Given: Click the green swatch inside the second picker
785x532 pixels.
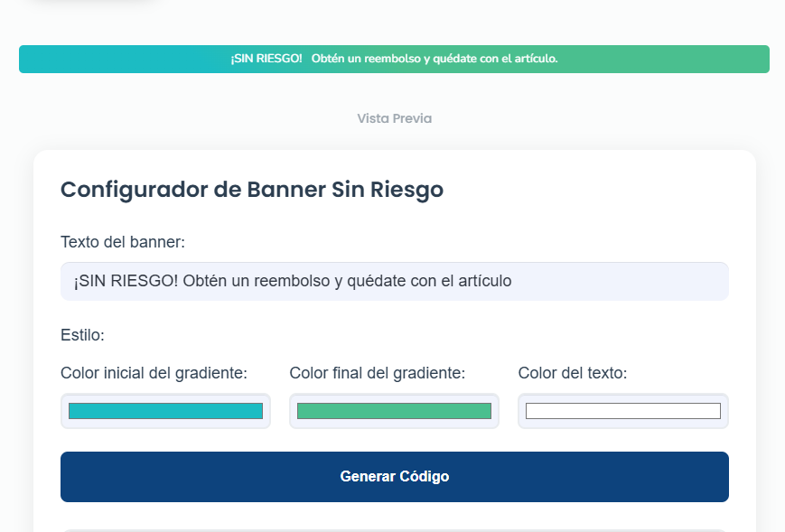Looking at the screenshot, I should click(x=394, y=411).
